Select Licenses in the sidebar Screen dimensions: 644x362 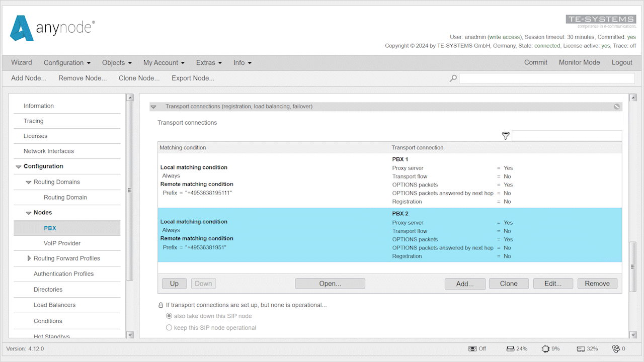click(x=36, y=136)
